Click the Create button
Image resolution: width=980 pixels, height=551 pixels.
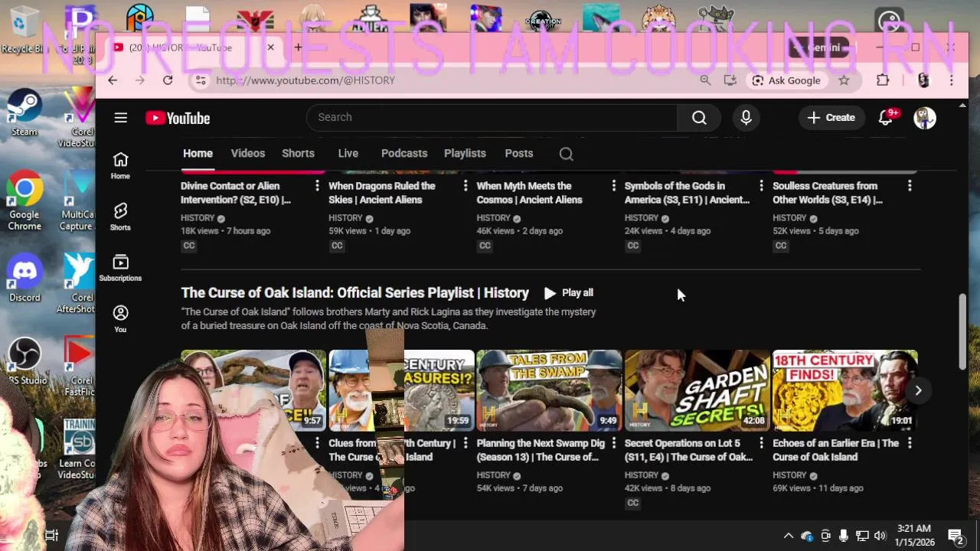(831, 117)
